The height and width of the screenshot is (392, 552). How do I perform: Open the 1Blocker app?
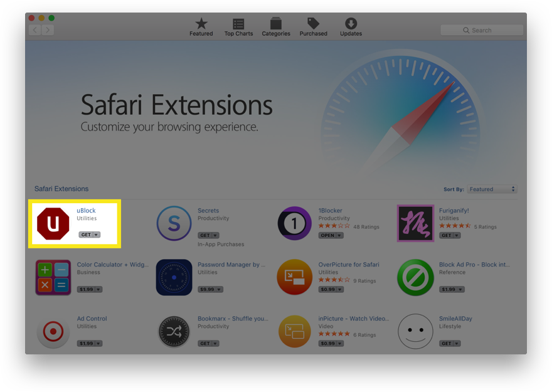click(327, 235)
